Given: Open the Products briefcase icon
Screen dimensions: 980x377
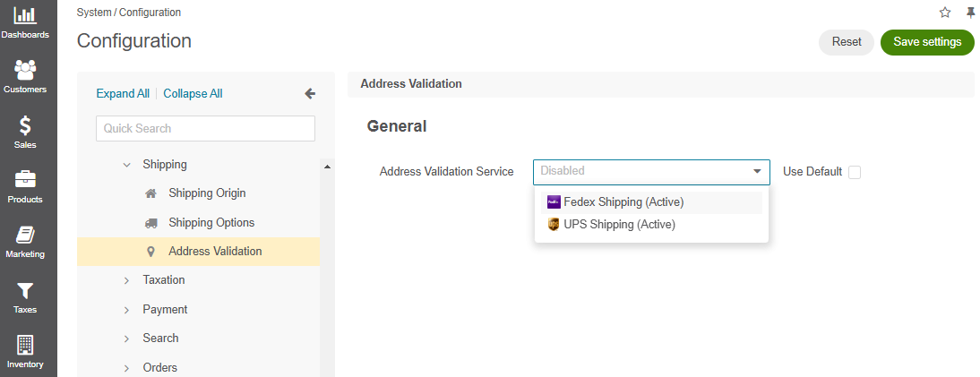Looking at the screenshot, I should point(25,180).
